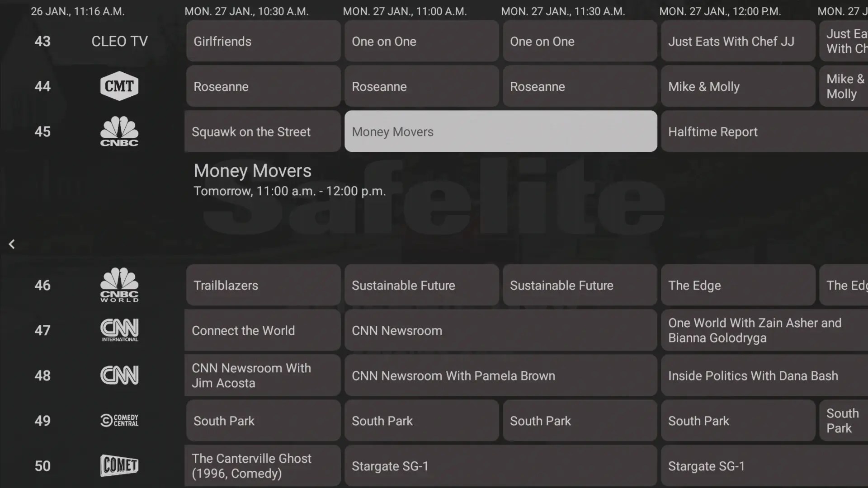Select the highlighted Money Movers program
The image size is (868, 488).
501,131
